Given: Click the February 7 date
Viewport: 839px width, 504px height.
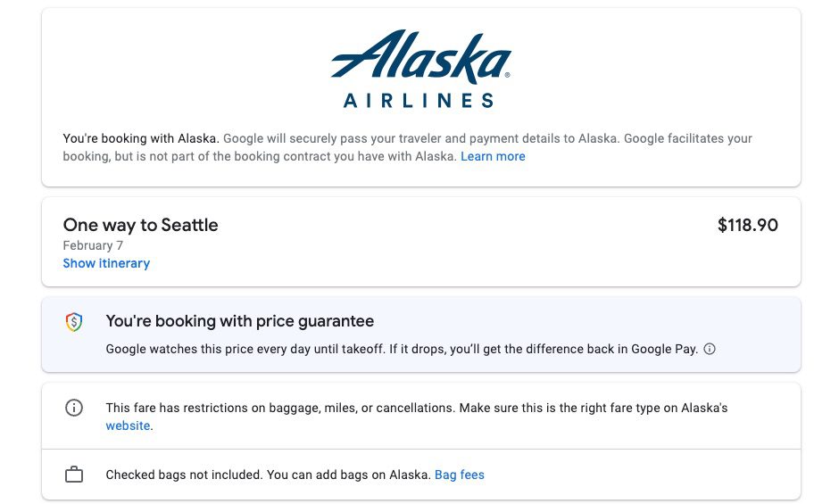Looking at the screenshot, I should coord(93,245).
